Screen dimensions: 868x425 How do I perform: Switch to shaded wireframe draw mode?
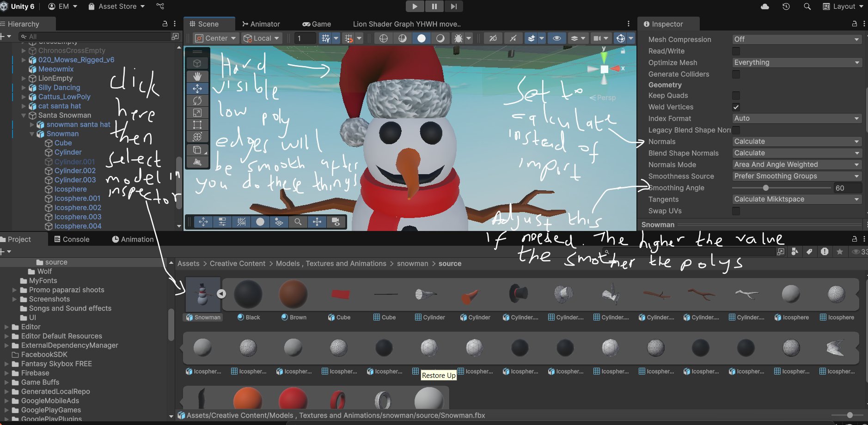tap(403, 38)
